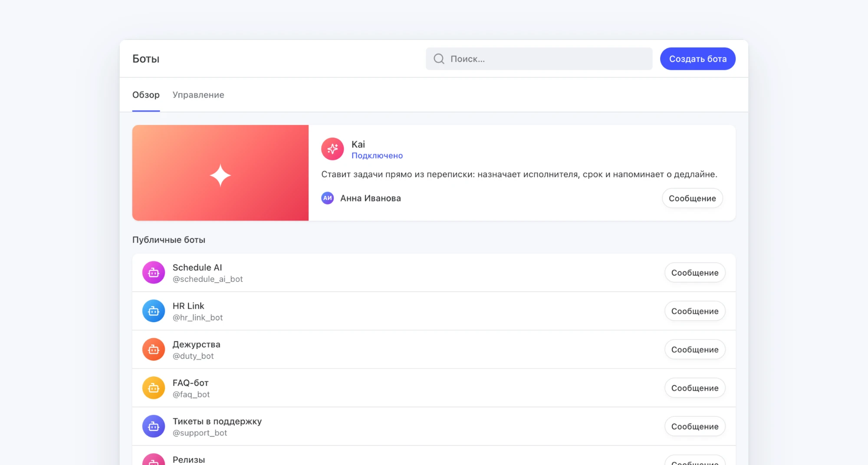Click the Kai bot name
The image size is (868, 465).
point(358,144)
